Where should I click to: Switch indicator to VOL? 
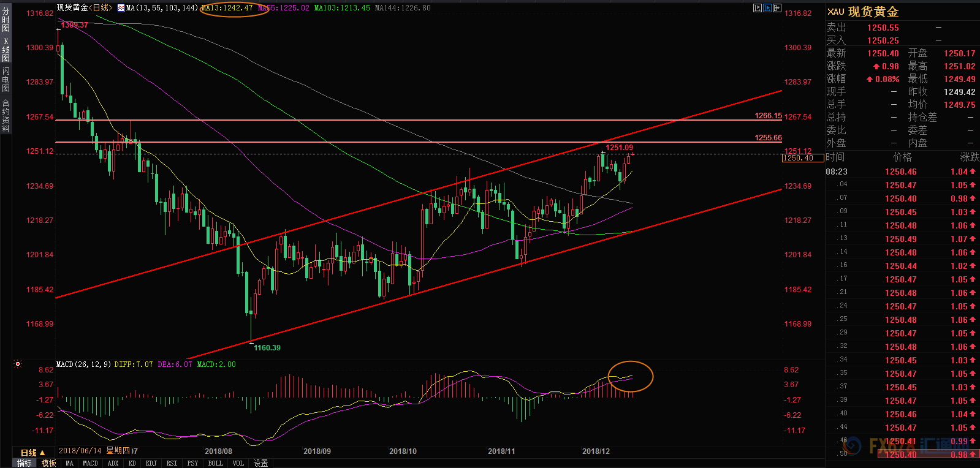(238, 463)
